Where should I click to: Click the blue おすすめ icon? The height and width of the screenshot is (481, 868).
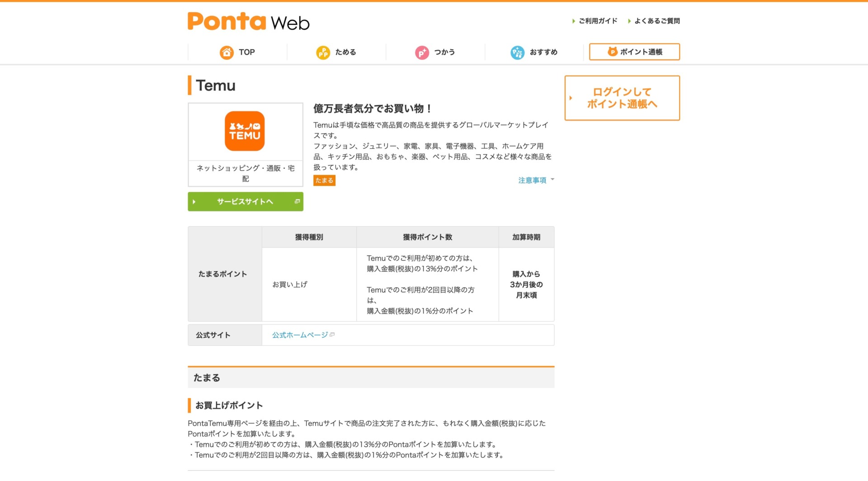coord(517,52)
